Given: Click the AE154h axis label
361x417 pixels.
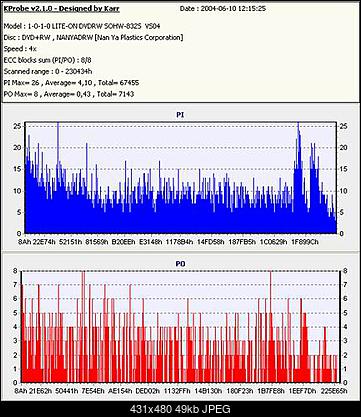Looking at the screenshot, I should click(x=120, y=391).
